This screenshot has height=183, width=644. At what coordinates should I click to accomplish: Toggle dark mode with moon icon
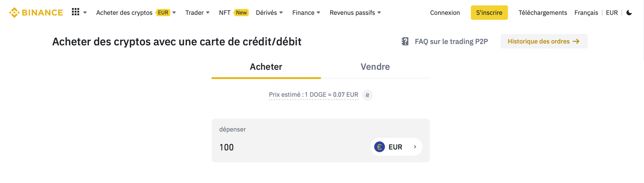coord(629,13)
